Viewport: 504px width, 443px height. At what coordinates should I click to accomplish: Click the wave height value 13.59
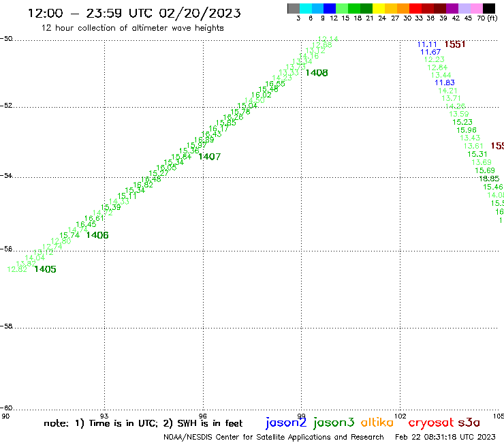click(x=459, y=114)
